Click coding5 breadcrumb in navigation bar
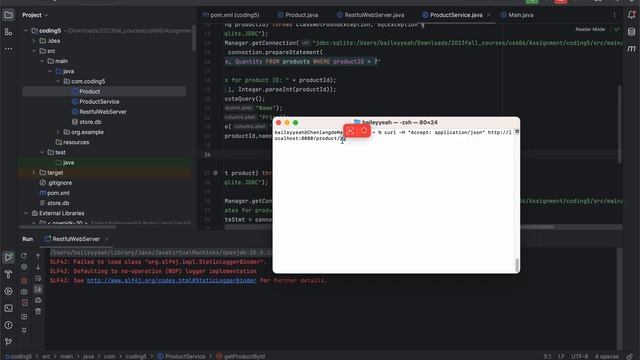 coord(18,356)
